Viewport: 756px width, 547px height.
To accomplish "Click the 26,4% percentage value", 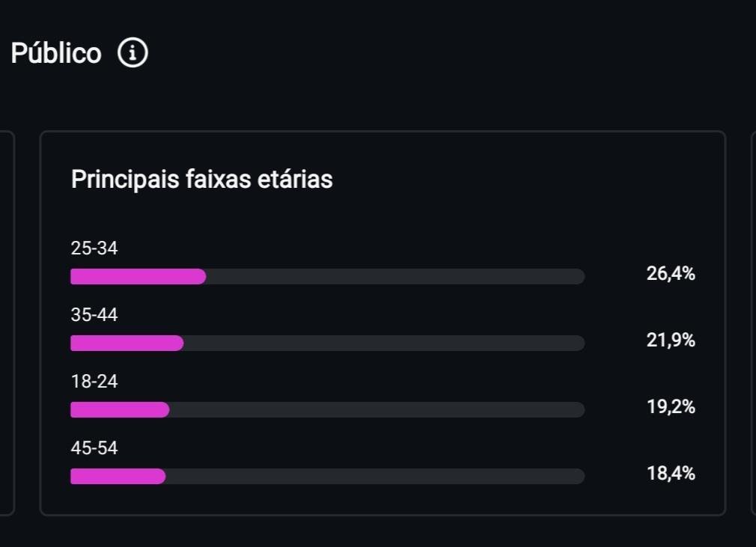I will point(671,274).
